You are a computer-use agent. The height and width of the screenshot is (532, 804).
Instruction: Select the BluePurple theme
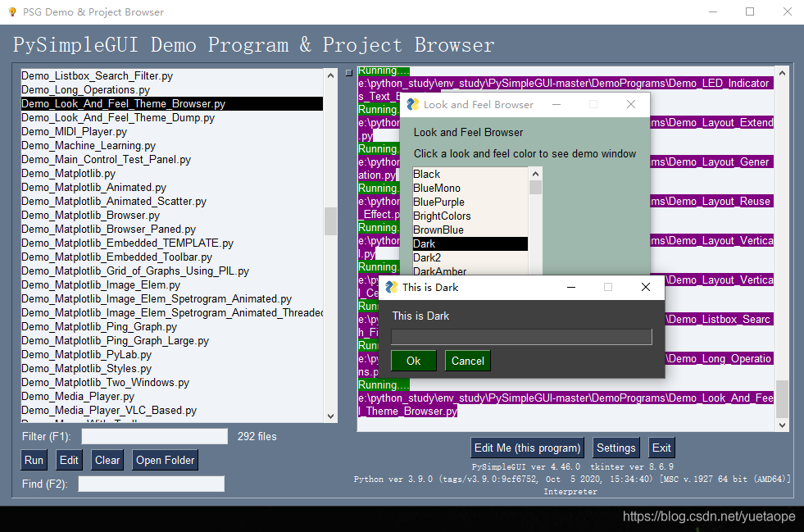pos(470,202)
